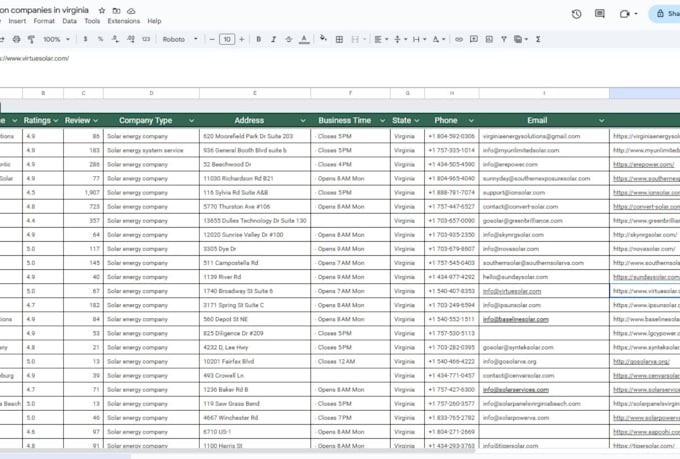Open the Address column filter
680x459 pixels.
pos(303,121)
